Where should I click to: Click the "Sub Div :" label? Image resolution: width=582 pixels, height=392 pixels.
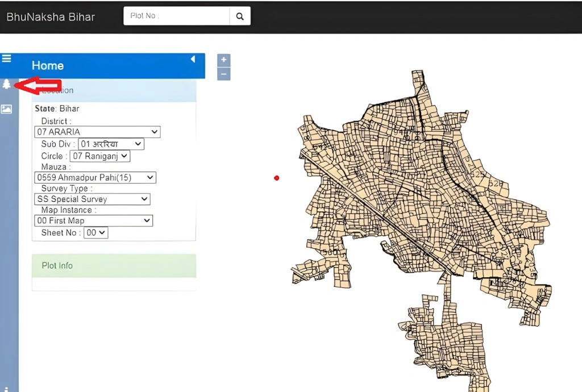[x=58, y=144]
